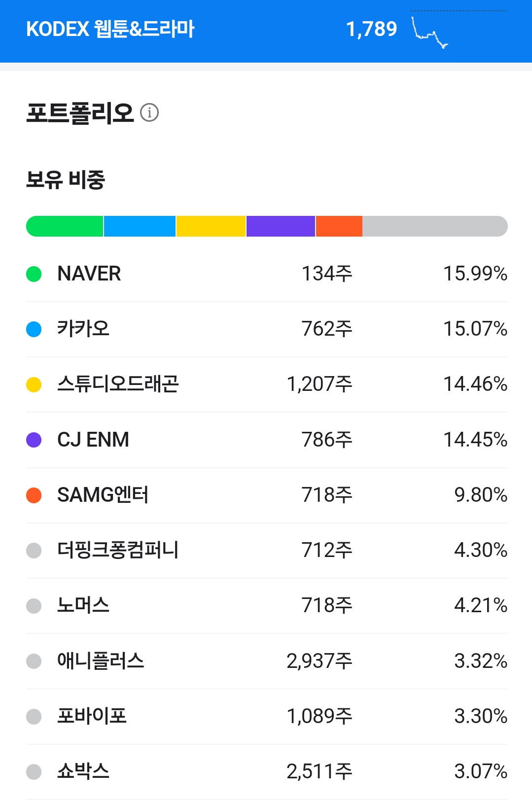Click the yellow 스튜디오드래곤 dot
The height and width of the screenshot is (800, 532).
(x=34, y=384)
